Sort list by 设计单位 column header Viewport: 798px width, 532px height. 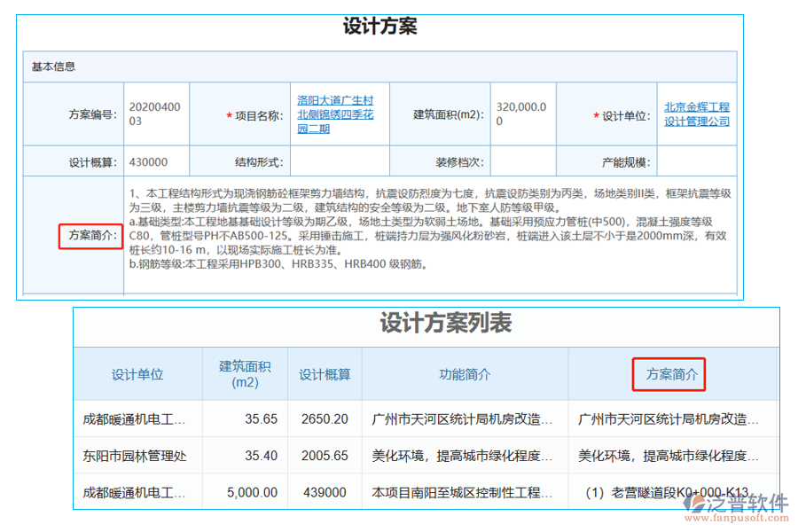click(137, 374)
